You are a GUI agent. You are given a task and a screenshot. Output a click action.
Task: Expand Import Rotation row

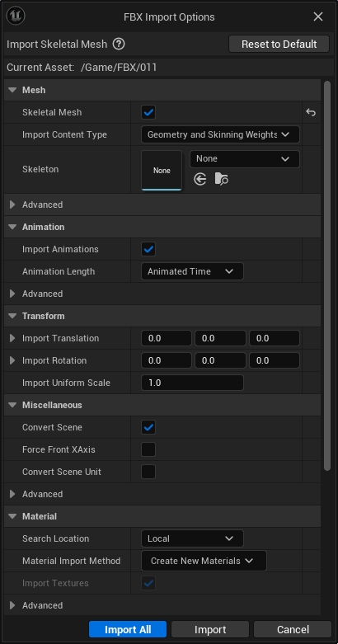coord(12,360)
